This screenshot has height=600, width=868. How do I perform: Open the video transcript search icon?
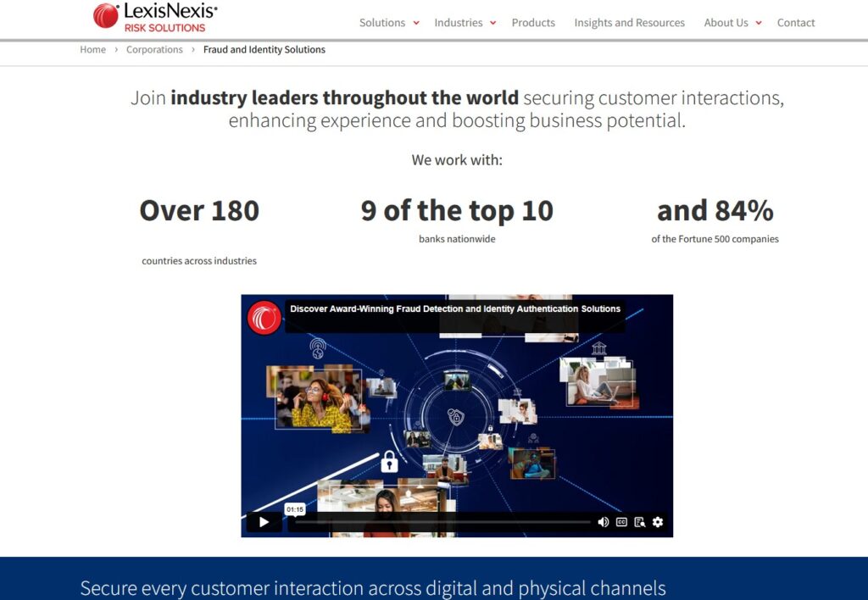[x=639, y=522]
